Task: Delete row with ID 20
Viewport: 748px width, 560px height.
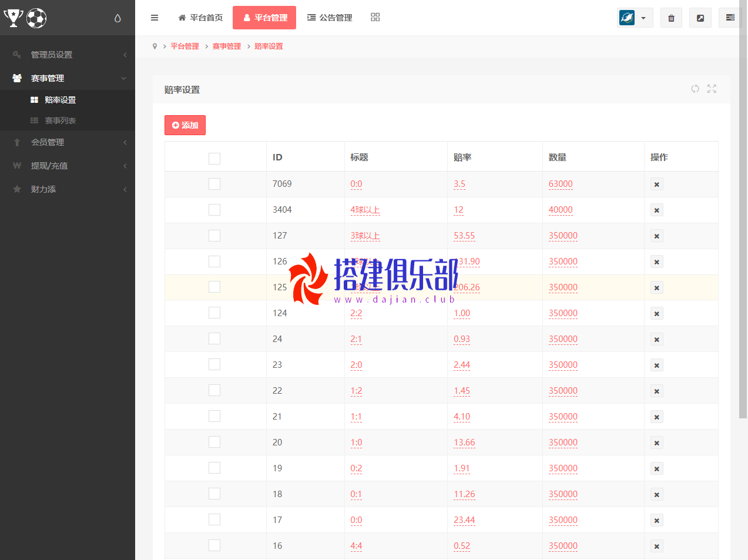Action: tap(657, 443)
